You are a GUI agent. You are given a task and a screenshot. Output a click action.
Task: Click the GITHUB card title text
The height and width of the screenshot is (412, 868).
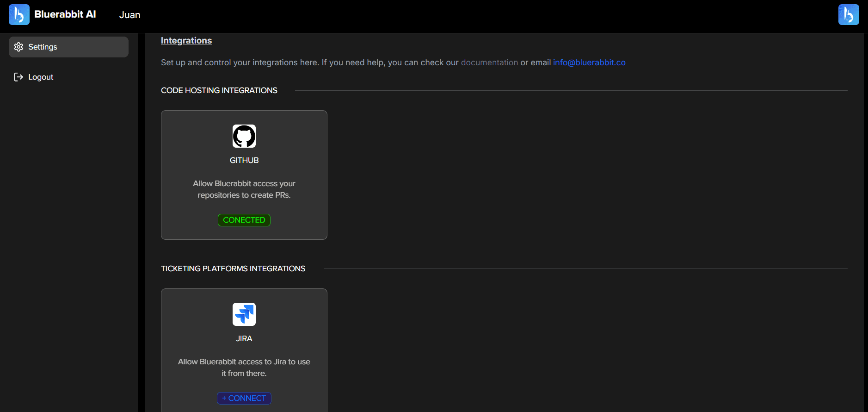(x=244, y=160)
